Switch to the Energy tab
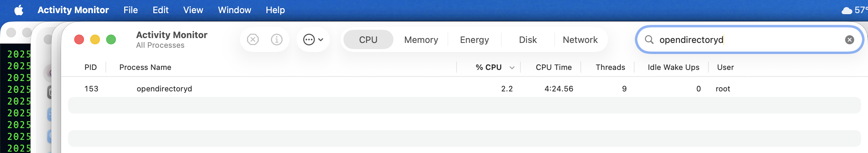Viewport: 868px width, 153px height. point(474,40)
